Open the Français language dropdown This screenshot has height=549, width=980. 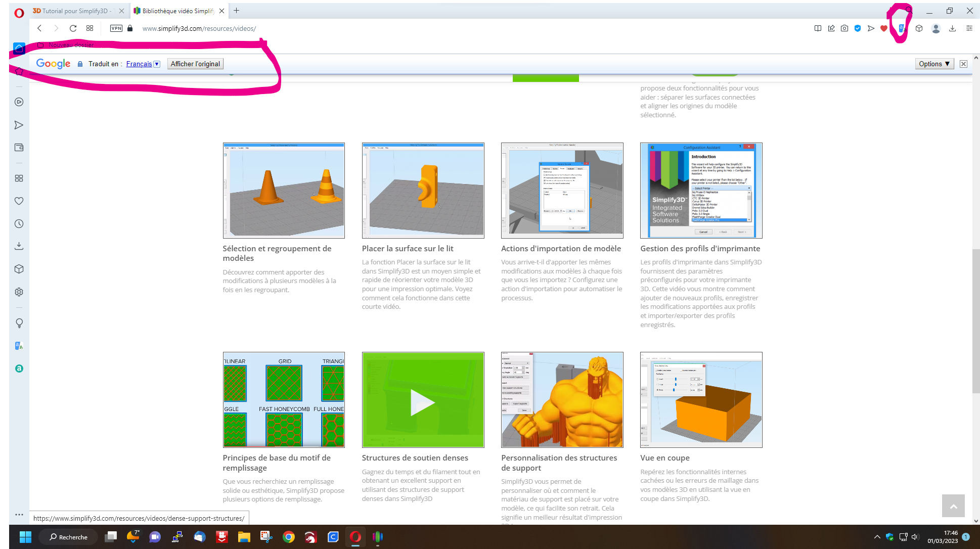[143, 64]
